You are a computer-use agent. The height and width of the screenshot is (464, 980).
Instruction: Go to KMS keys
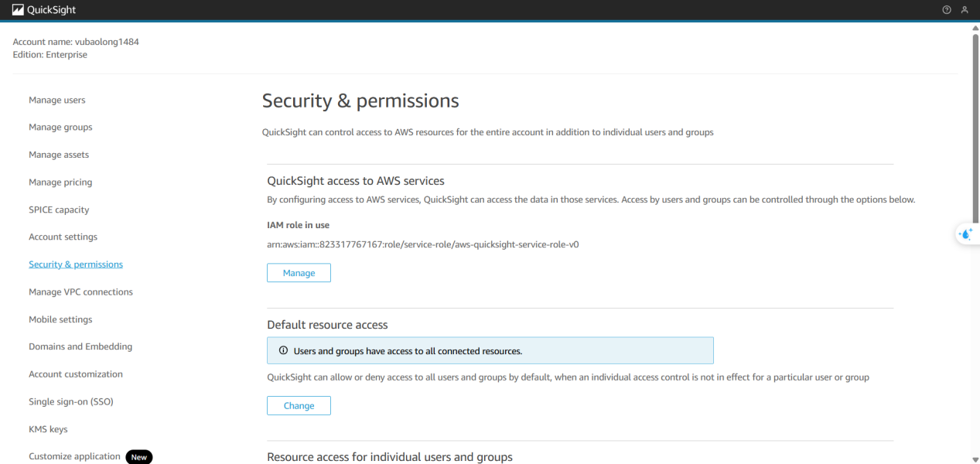[x=48, y=429]
